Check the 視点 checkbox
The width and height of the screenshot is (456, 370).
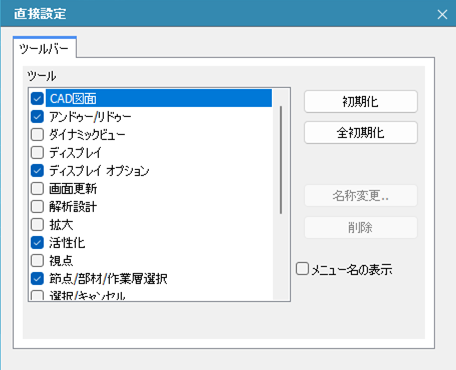pos(37,261)
